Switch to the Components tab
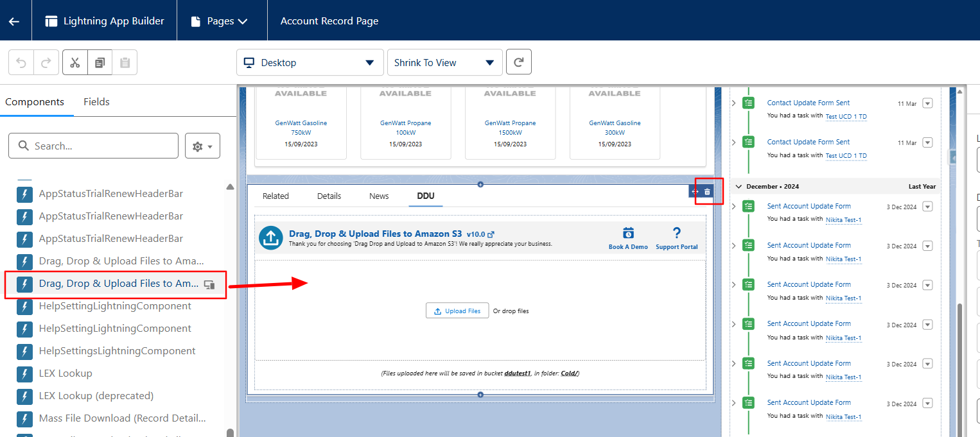 pyautogui.click(x=35, y=101)
